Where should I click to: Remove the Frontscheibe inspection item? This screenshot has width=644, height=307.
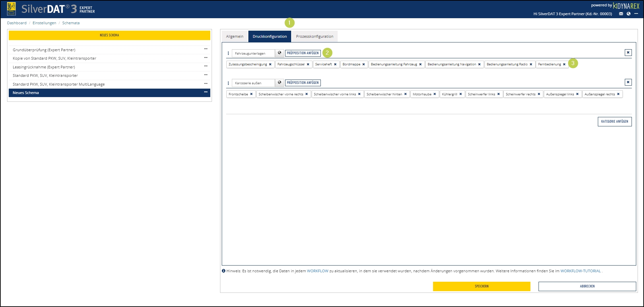click(251, 94)
